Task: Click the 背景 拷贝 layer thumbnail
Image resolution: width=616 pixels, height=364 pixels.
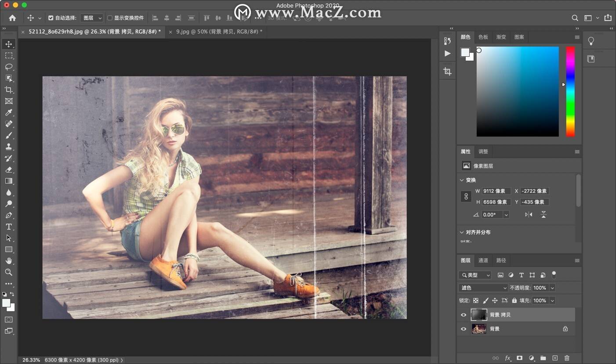Action: coord(479,315)
